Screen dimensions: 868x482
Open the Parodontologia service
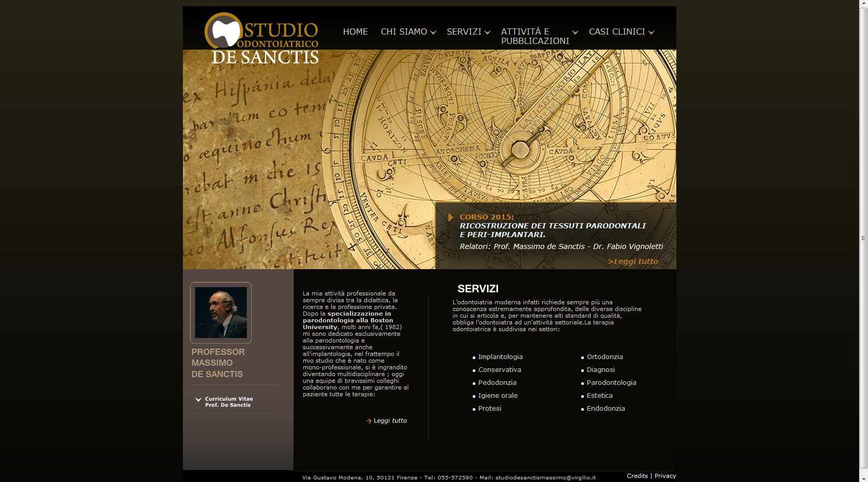(x=611, y=383)
